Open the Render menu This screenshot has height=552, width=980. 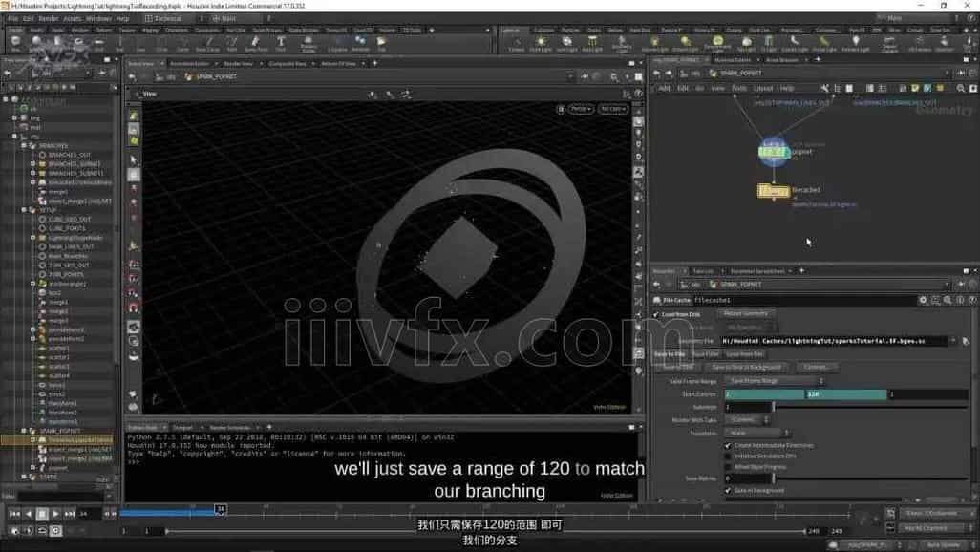pyautogui.click(x=49, y=19)
